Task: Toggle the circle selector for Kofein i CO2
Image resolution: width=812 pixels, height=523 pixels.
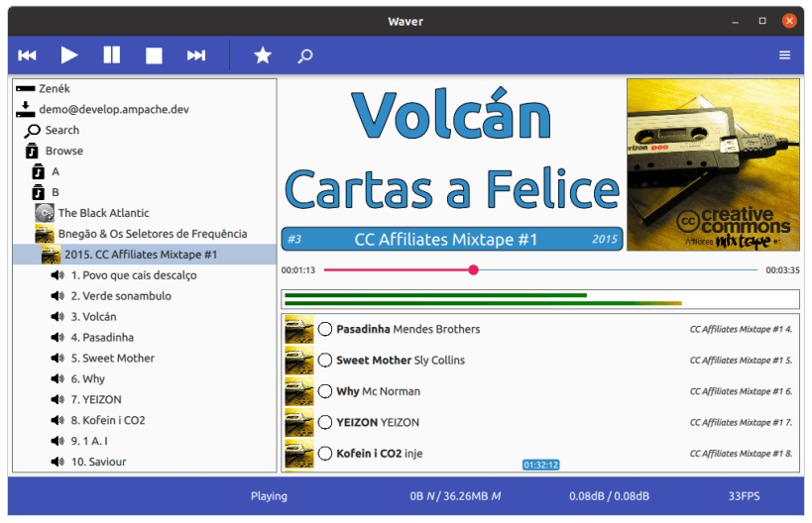Action: [x=324, y=453]
